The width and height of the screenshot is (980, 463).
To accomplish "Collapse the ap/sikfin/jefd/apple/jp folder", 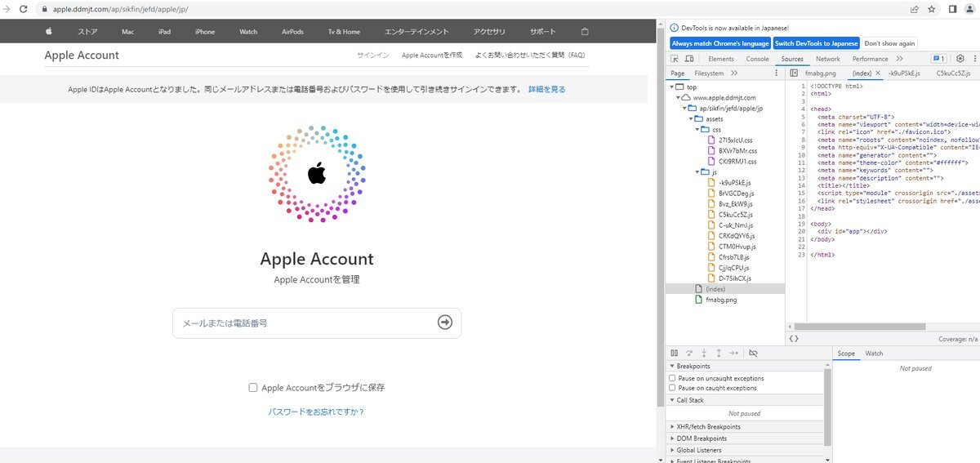I will [684, 108].
